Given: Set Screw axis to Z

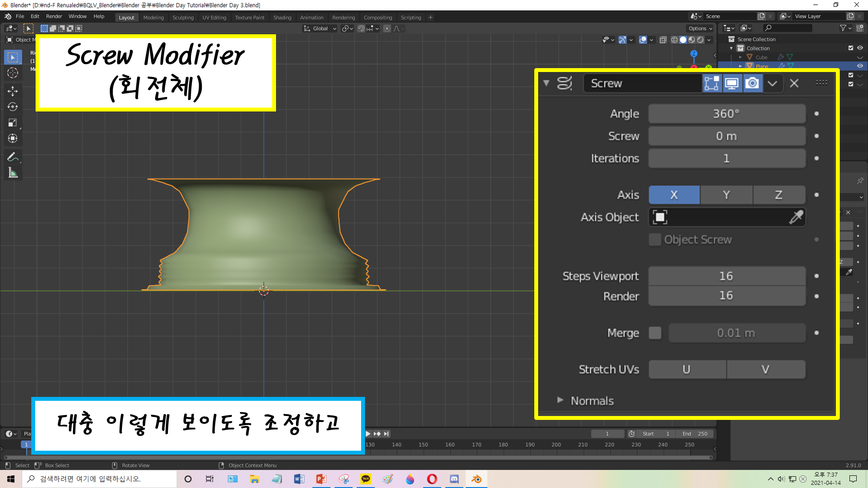Looking at the screenshot, I should click(779, 195).
